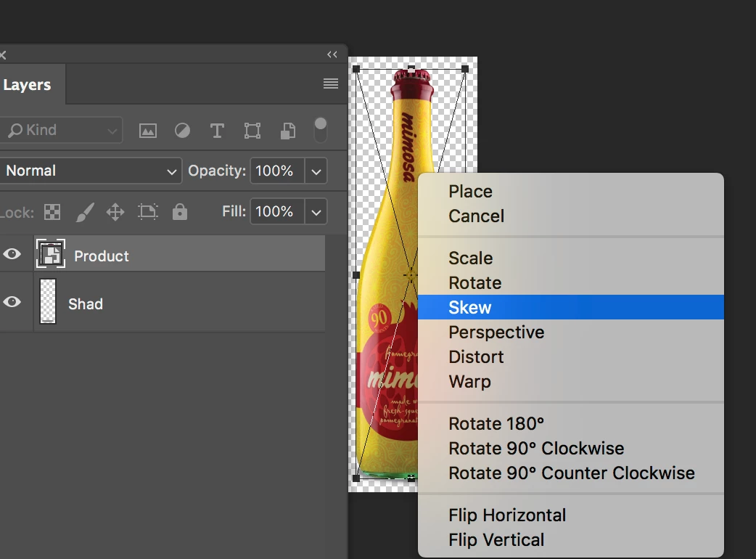Expand the Fill slider arrow
The height and width of the screenshot is (559, 756).
tap(316, 212)
